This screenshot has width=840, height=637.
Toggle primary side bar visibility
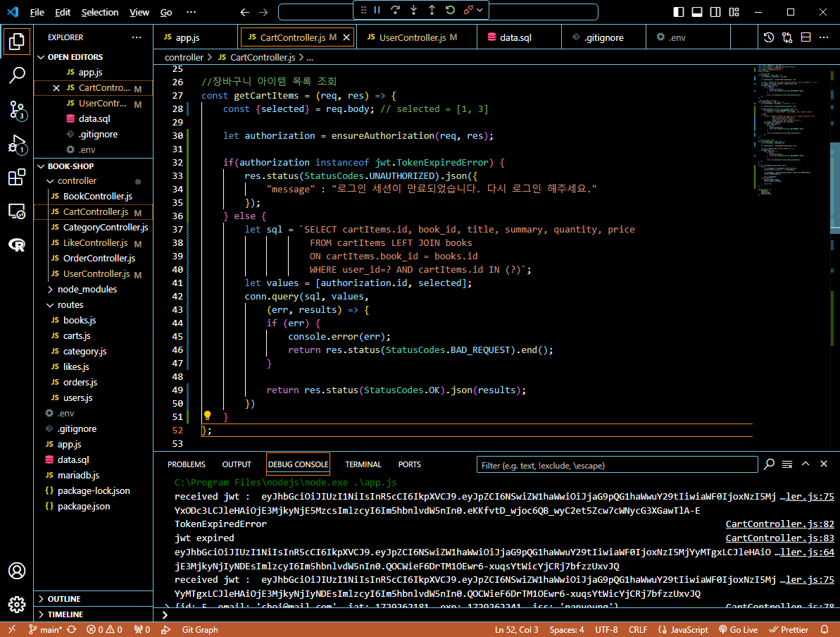coord(679,12)
